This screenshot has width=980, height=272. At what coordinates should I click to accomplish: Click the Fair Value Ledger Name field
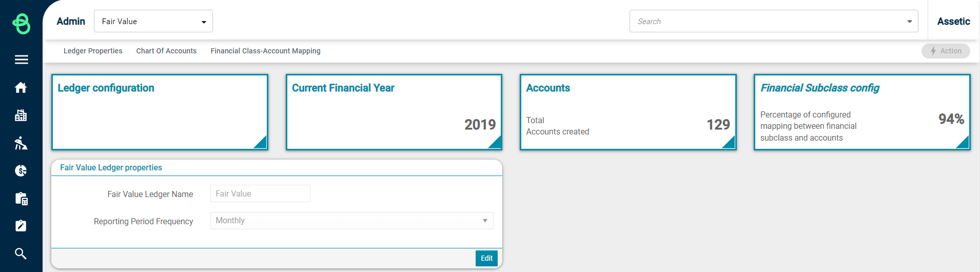260,193
